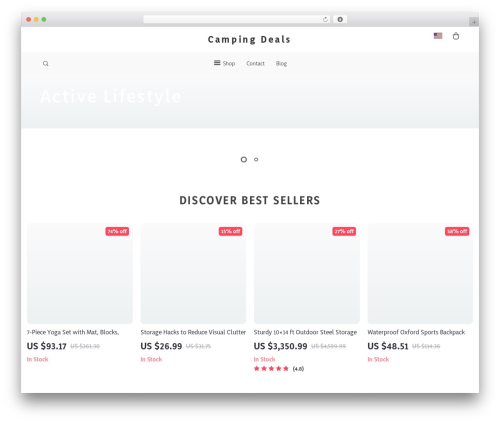Select the discount badge on Storage Hacks card
Screen dimensions: 500x423
pyautogui.click(x=230, y=231)
